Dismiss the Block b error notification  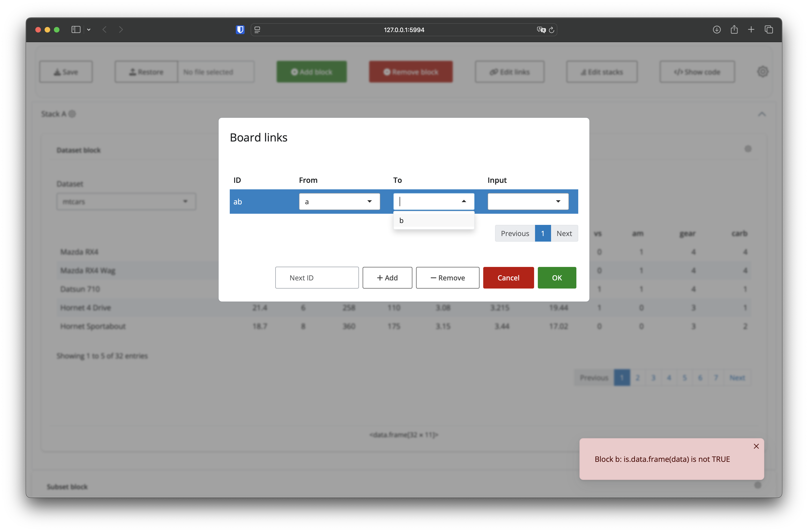coord(756,446)
